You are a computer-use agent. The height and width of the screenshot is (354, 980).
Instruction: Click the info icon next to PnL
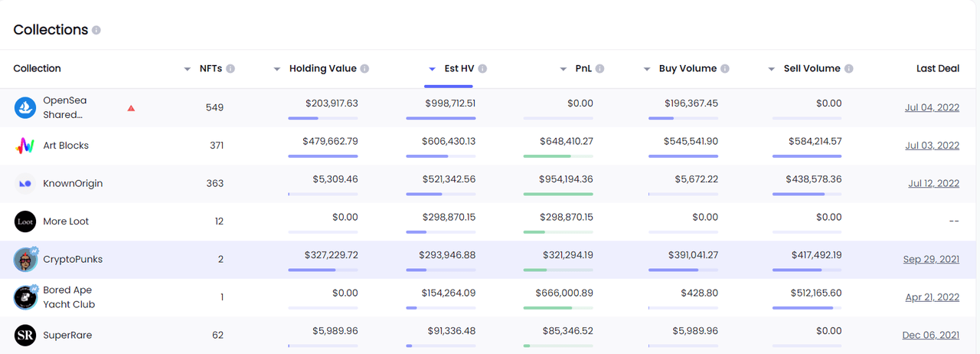click(x=599, y=69)
